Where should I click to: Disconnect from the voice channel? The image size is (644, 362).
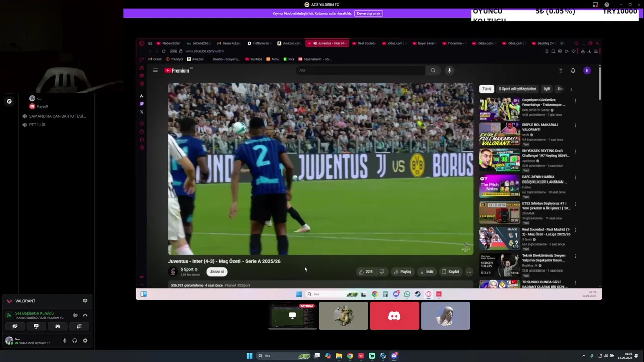coord(85,315)
